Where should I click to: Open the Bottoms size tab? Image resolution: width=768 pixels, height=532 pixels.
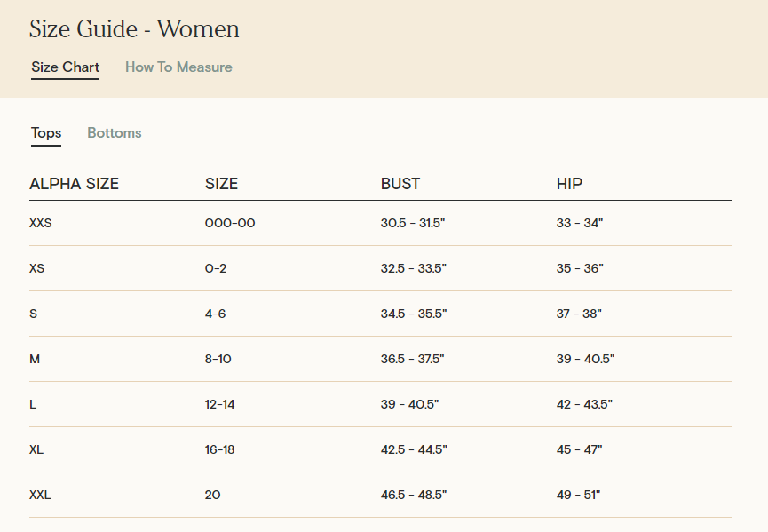click(114, 133)
